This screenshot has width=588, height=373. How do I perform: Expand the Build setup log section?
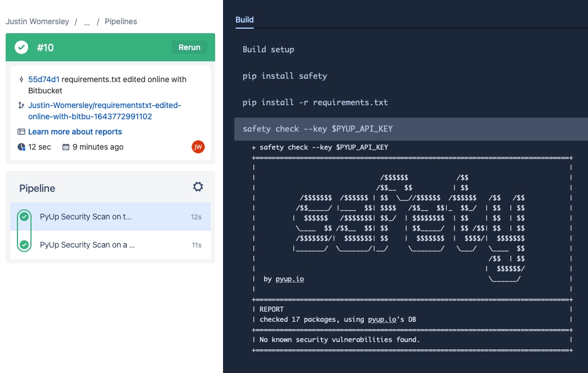coord(269,50)
